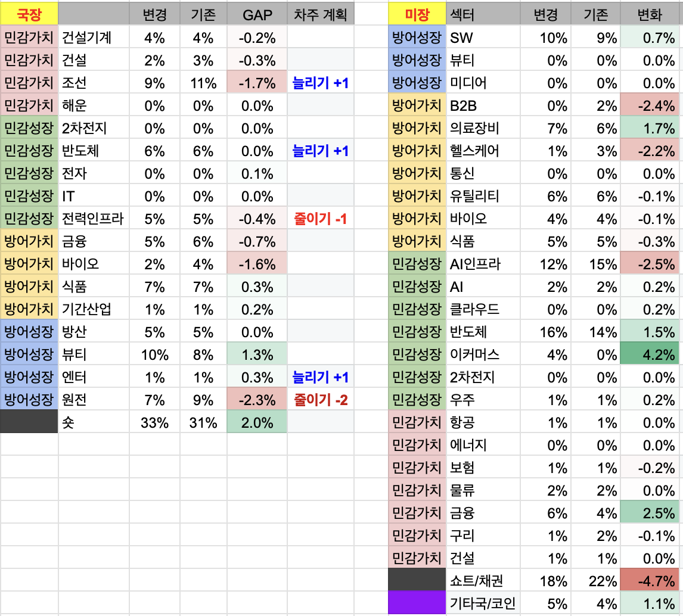Click the 1.3% GAP cell for 뷰티
The image size is (683, 616).
[x=257, y=354]
